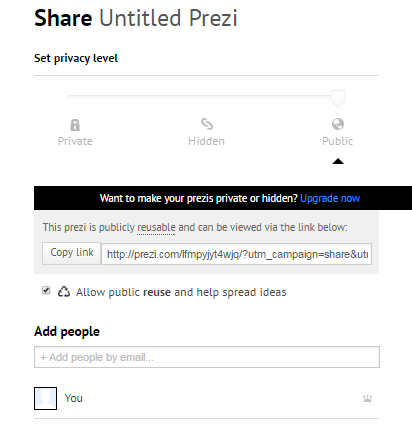
Task: Click the black pointer arrow under Public
Action: coord(338,161)
